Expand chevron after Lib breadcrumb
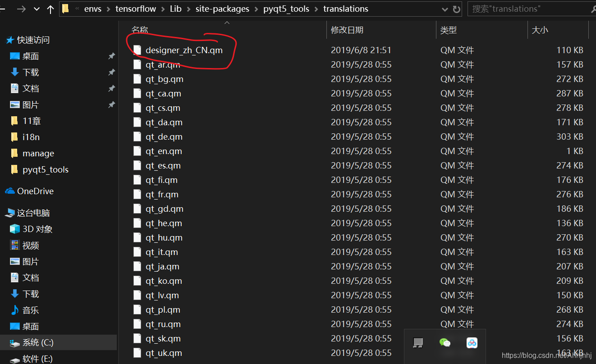The height and width of the screenshot is (364, 596). pos(189,9)
